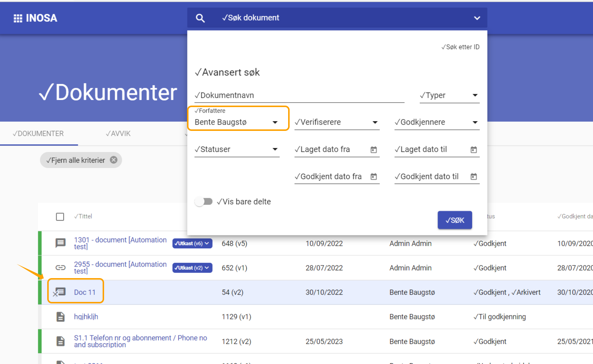Click the 1129 (v1) cell
The width and height of the screenshot is (593, 364).
coord(236,317)
